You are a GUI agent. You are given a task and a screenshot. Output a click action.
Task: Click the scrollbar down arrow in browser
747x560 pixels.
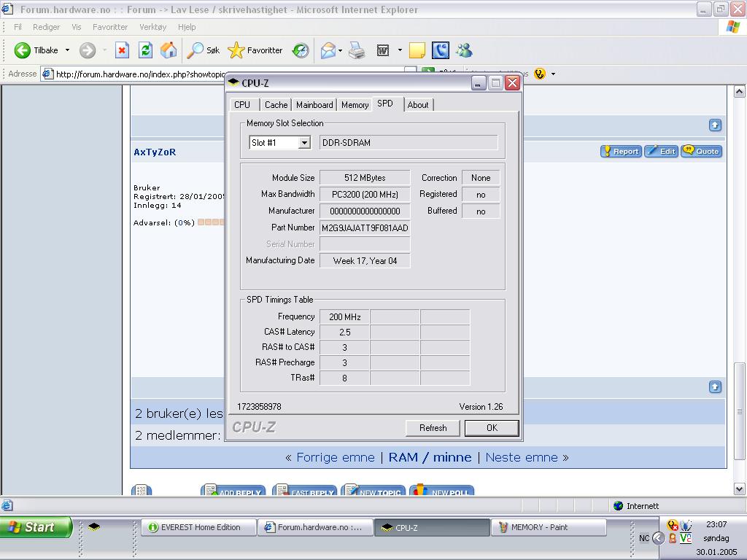coord(739,489)
